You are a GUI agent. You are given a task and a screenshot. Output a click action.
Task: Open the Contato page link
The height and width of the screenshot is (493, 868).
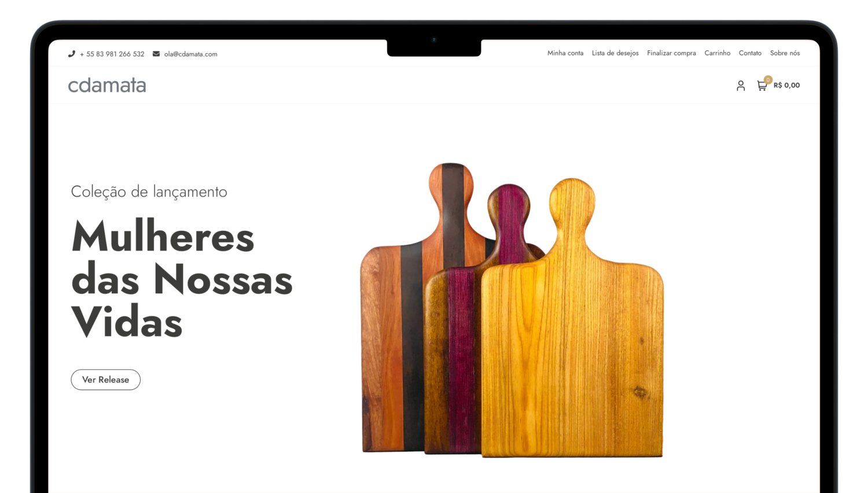point(750,53)
